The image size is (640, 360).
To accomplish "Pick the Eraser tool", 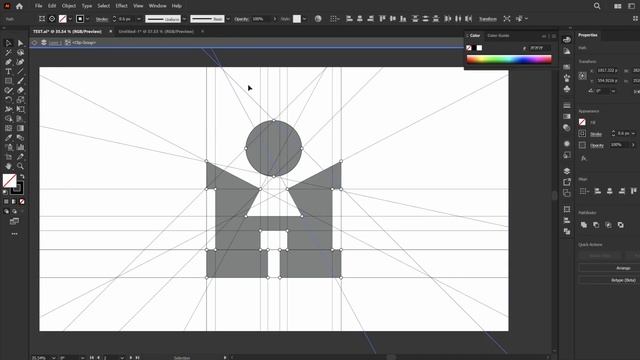I will click(20, 90).
